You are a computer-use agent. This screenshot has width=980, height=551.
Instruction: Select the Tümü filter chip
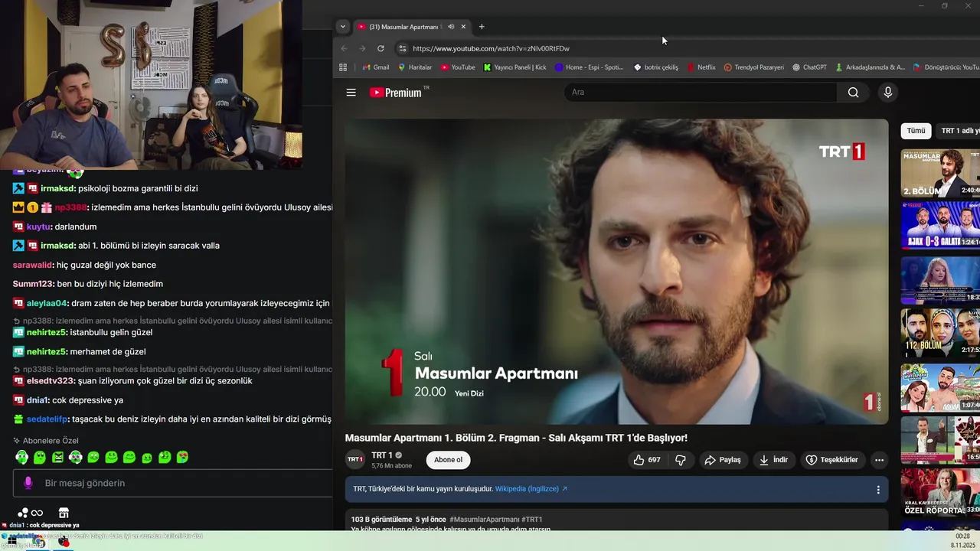[916, 131]
